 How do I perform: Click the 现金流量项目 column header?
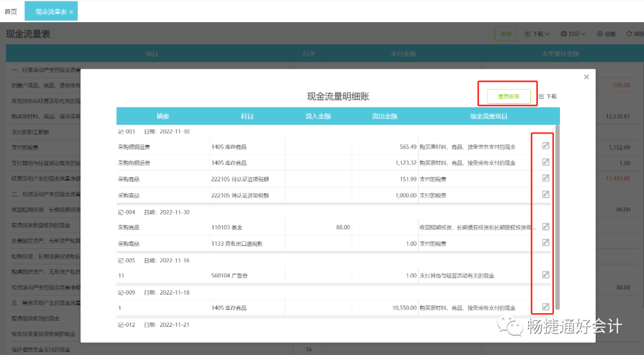pyautogui.click(x=489, y=116)
